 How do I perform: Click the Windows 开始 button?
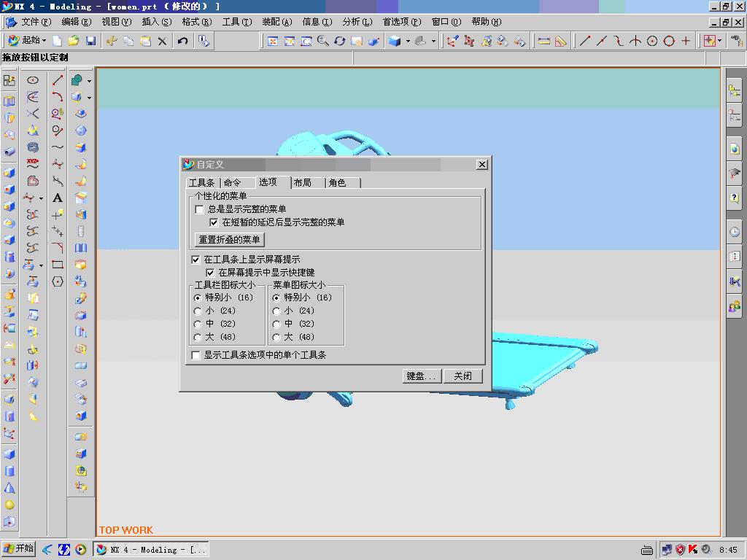[x=18, y=548]
